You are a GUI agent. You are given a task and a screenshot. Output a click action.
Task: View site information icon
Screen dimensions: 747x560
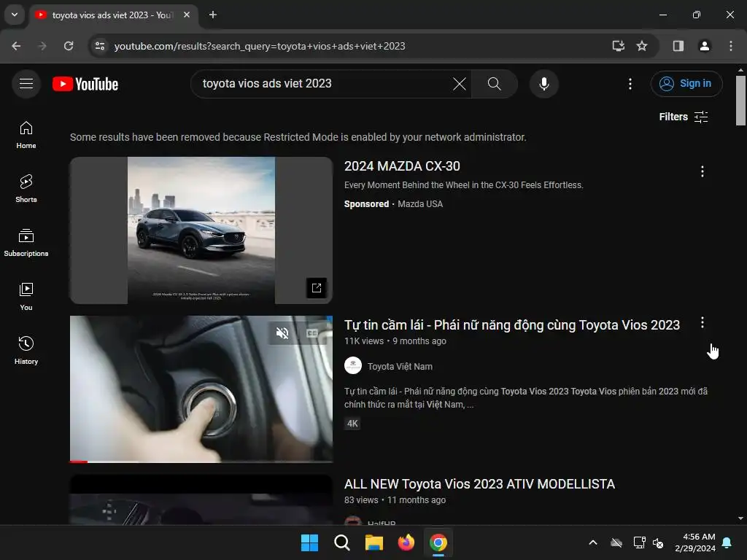(100, 46)
